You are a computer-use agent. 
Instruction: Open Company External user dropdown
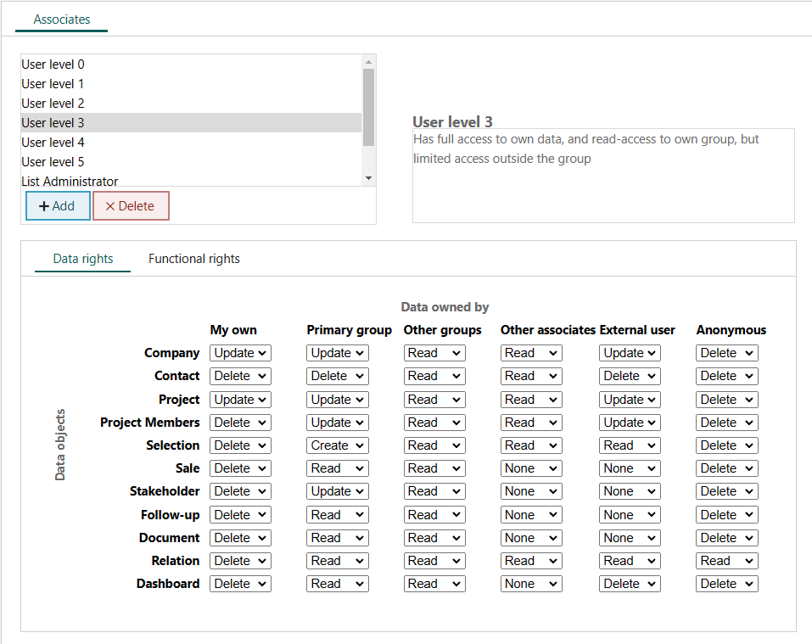click(x=630, y=353)
